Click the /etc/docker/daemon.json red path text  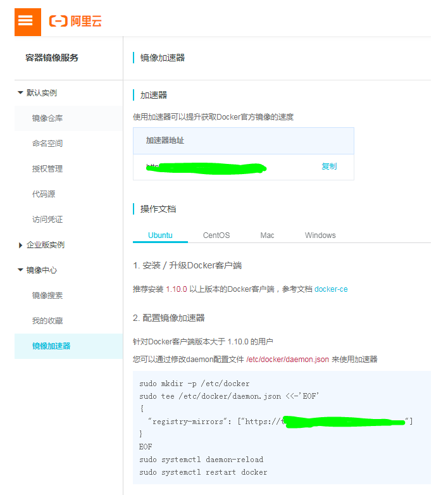[287, 360]
